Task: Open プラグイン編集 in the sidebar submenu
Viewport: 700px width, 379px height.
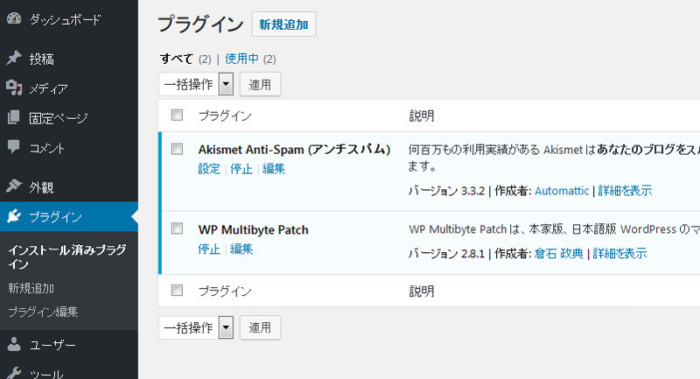Action: point(43,312)
